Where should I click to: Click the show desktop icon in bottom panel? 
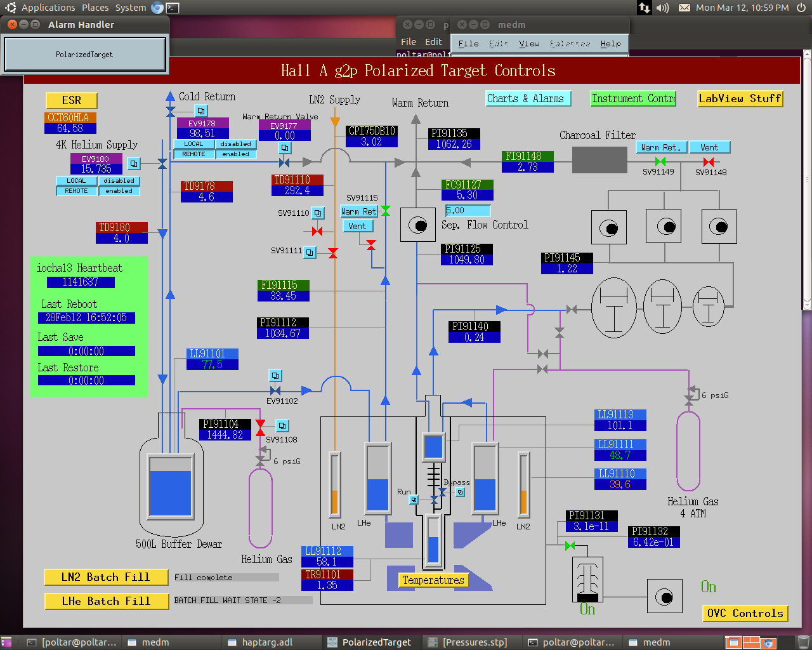coord(6,642)
